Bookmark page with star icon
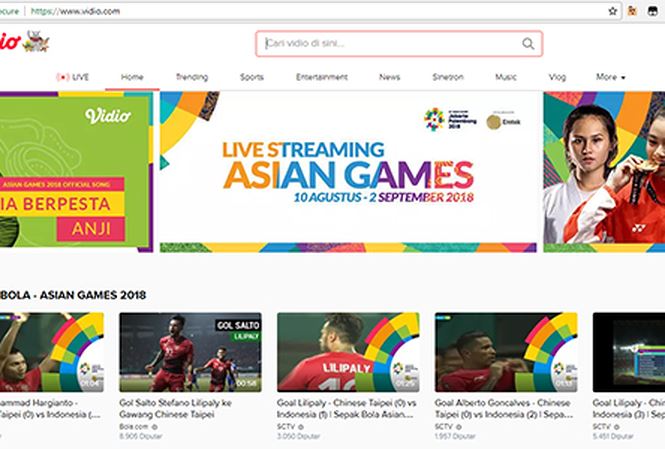This screenshot has height=449, width=665. tap(612, 11)
